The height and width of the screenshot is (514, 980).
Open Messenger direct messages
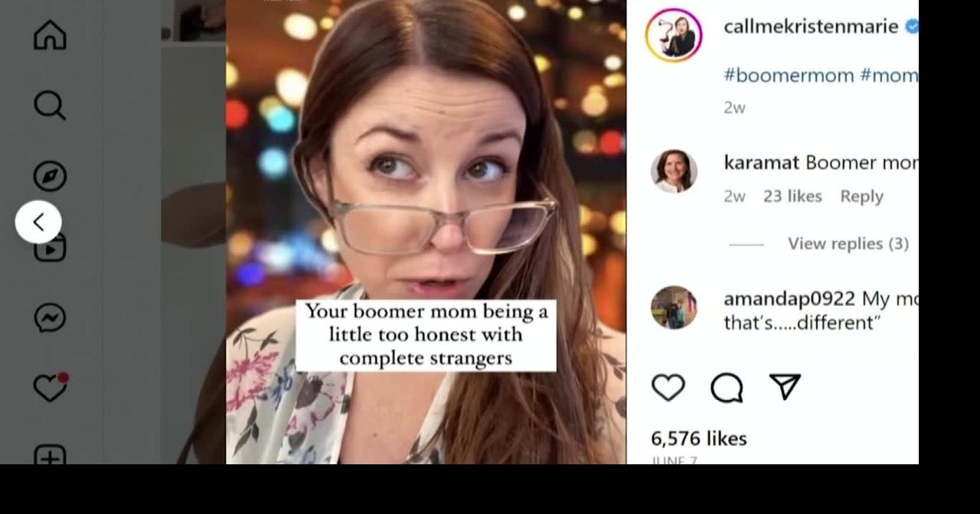(x=50, y=318)
